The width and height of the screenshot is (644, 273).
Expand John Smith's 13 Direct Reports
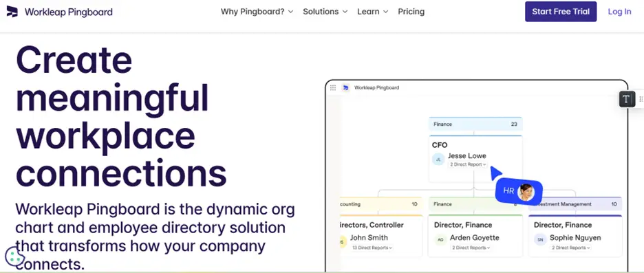point(372,248)
